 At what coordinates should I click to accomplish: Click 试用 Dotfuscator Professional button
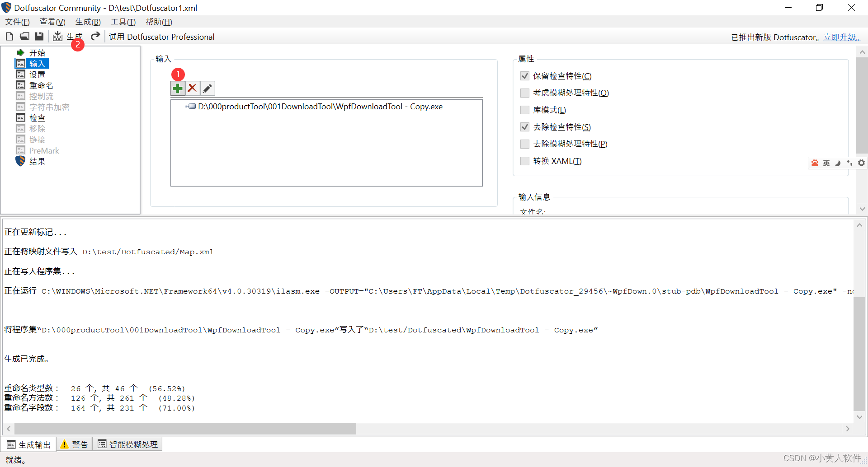[161, 37]
